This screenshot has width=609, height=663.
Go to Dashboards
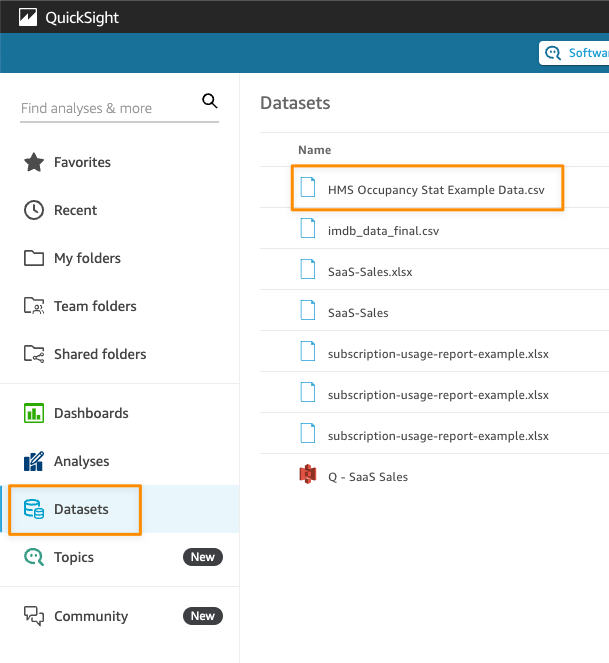[91, 413]
